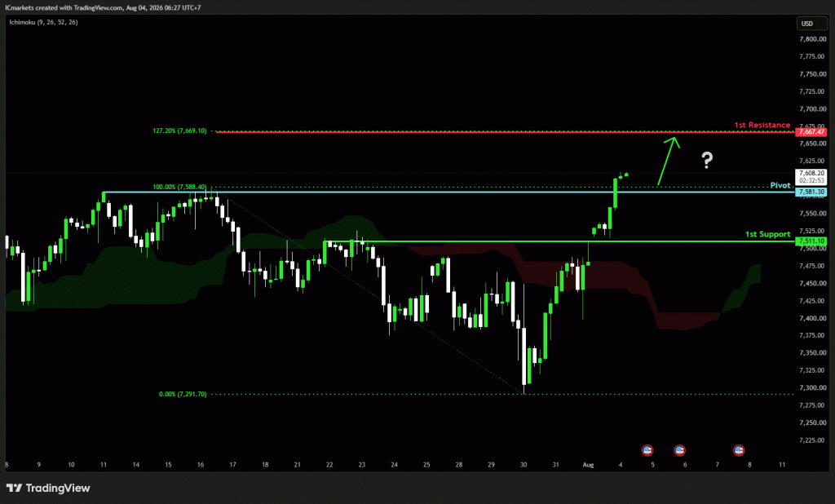This screenshot has width=835, height=504.
Task: Click the green upward arrow drawing
Action: pyautogui.click(x=669, y=161)
